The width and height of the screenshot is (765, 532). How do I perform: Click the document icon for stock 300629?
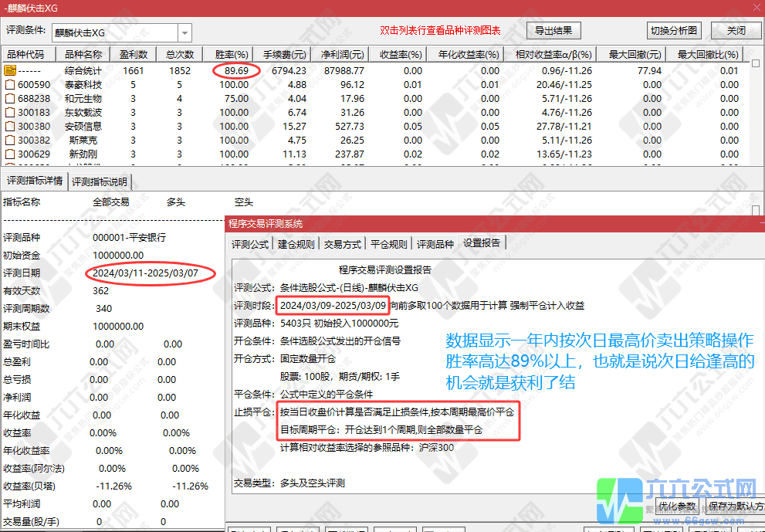pos(10,154)
